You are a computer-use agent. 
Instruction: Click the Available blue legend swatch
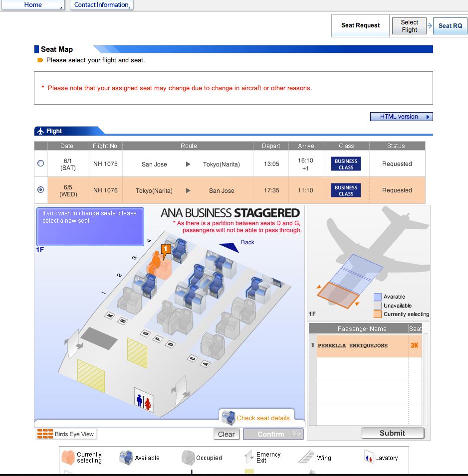coord(377,297)
